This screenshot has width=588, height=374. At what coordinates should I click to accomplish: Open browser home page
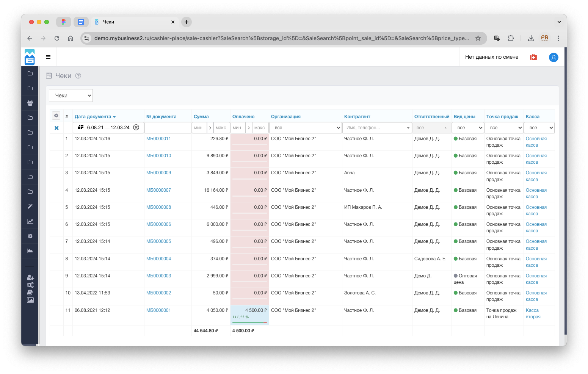click(71, 38)
